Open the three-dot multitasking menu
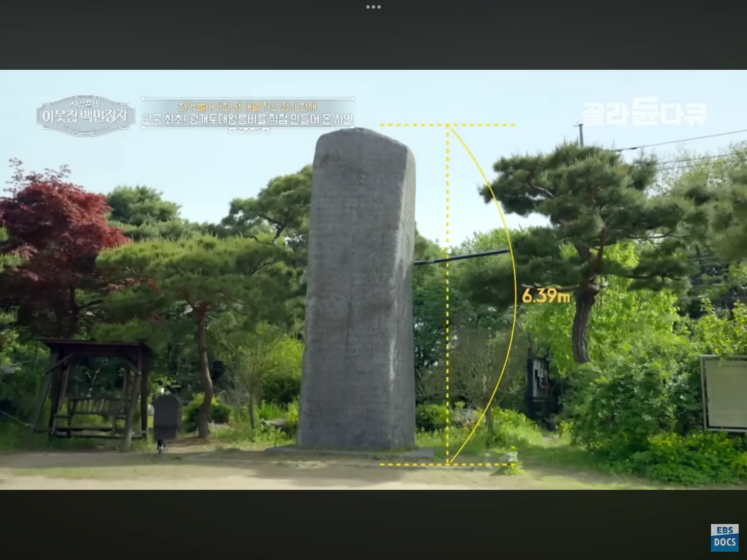Image resolution: width=747 pixels, height=560 pixels. [x=373, y=7]
